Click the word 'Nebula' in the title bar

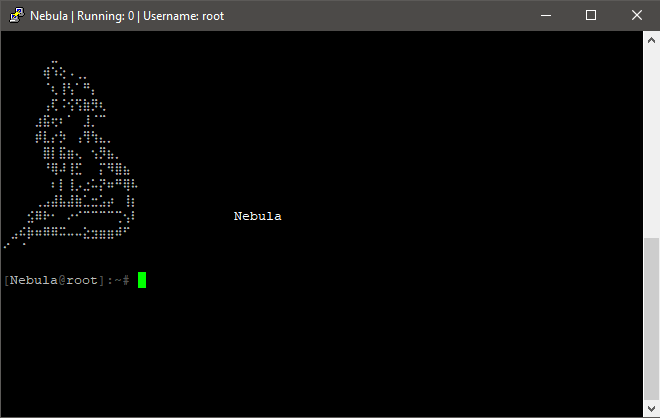(x=49, y=16)
